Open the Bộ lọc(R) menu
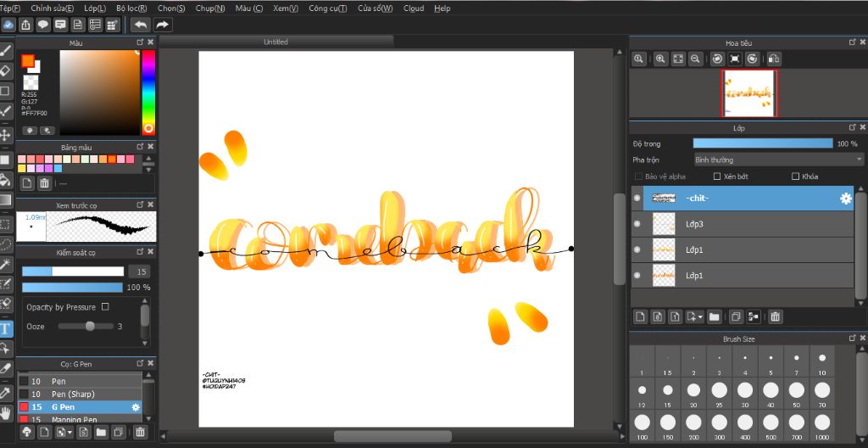Image resolution: width=868 pixels, height=448 pixels. pos(131,8)
